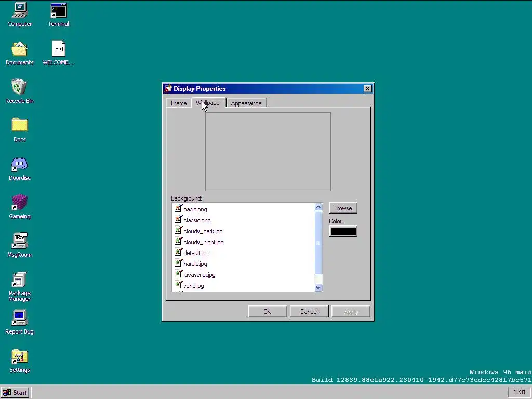The image size is (532, 399).
Task: Click the cloudy_dark.jpg image icon
Action: click(178, 230)
